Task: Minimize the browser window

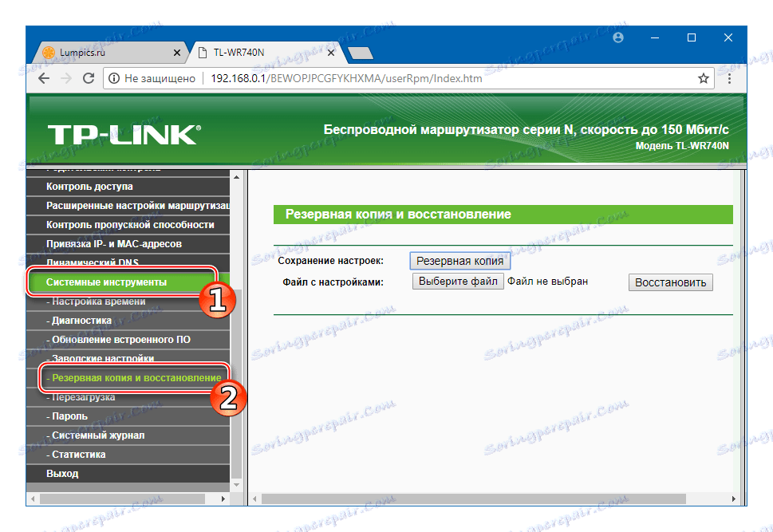Action: 655,38
